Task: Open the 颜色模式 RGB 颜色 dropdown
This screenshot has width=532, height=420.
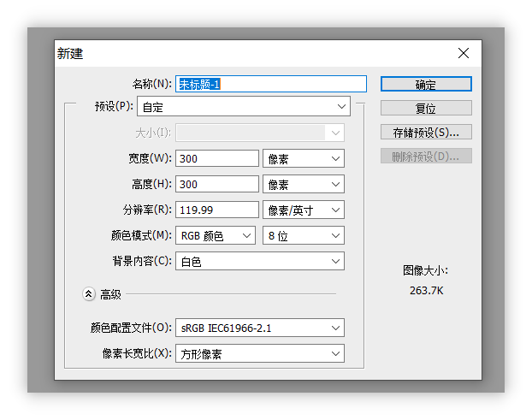Action: click(216, 235)
